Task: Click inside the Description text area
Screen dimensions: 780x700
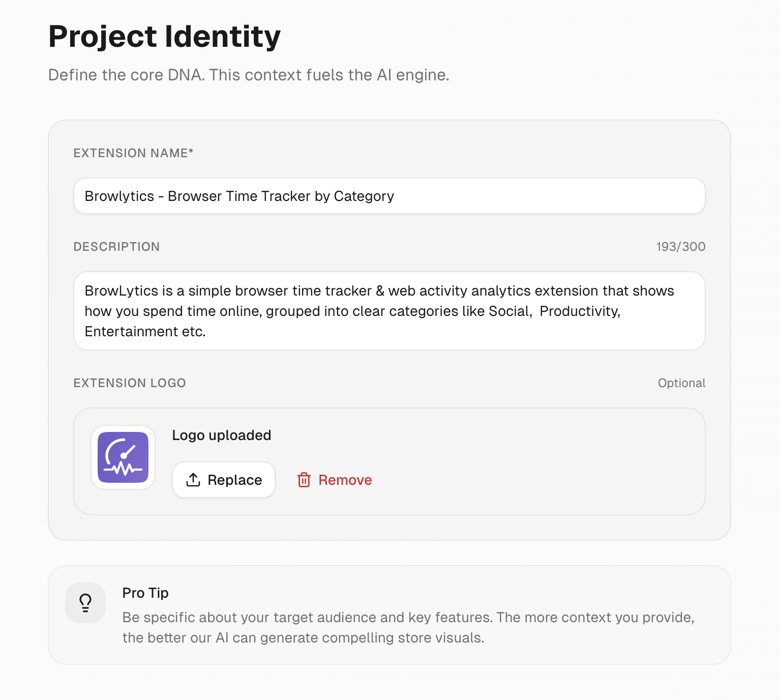Action: (389, 311)
